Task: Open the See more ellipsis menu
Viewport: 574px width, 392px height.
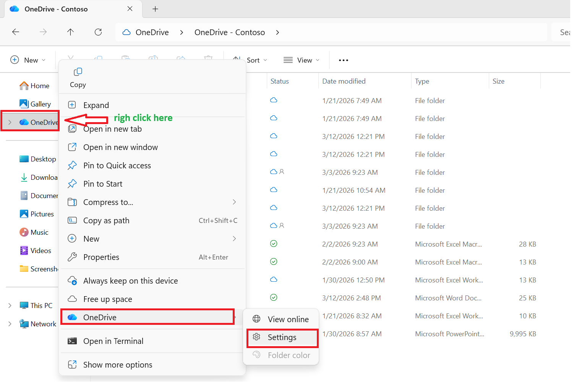Action: click(344, 60)
